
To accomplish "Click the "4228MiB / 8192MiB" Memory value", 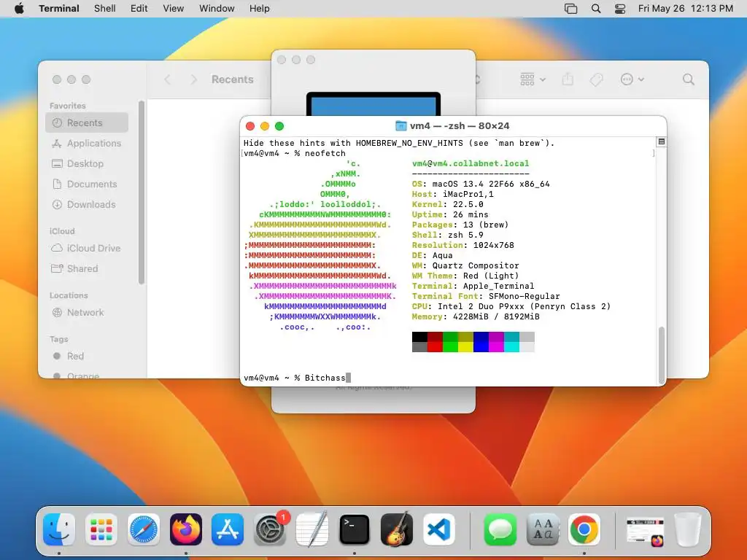I will pos(496,316).
